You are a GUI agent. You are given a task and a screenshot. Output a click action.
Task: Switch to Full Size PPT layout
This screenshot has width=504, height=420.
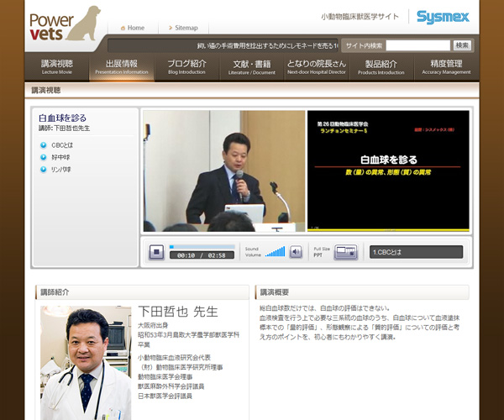[x=345, y=252]
